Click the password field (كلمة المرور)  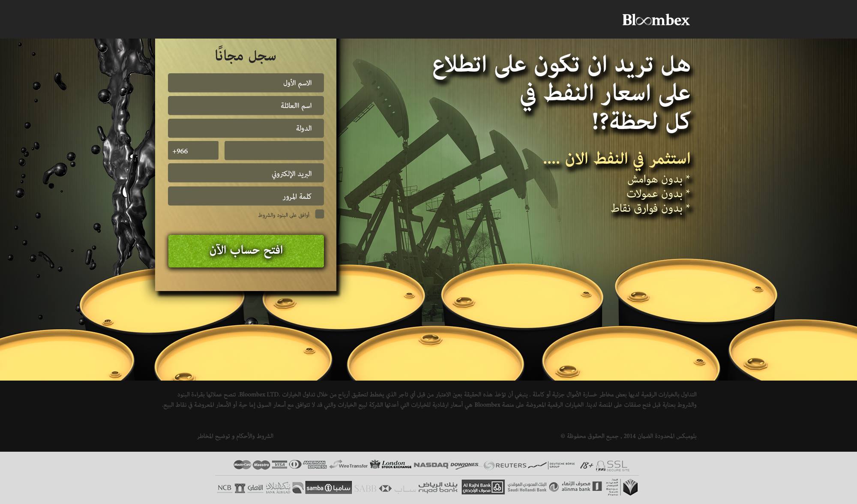pos(246,196)
